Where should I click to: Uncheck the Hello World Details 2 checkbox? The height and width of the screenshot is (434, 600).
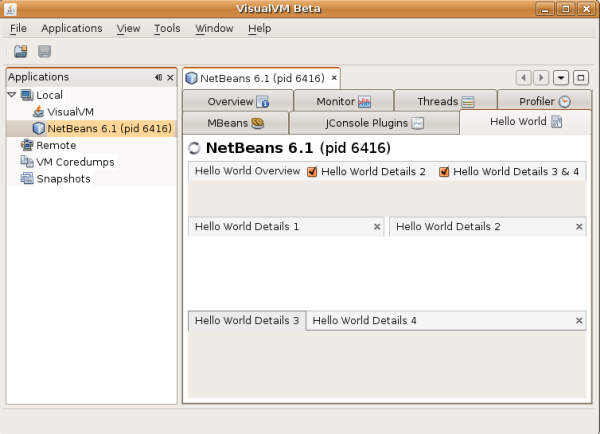312,171
